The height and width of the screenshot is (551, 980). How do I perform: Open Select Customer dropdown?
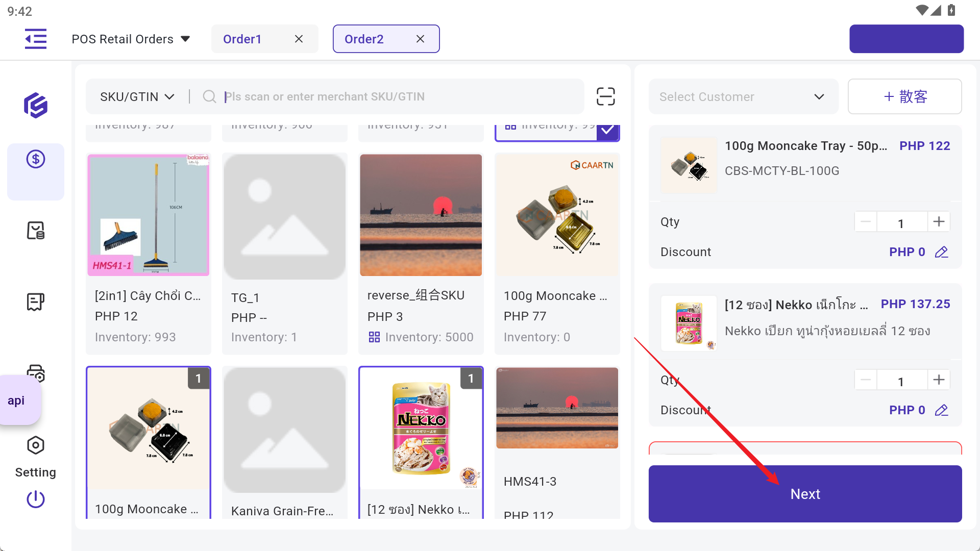pyautogui.click(x=744, y=96)
